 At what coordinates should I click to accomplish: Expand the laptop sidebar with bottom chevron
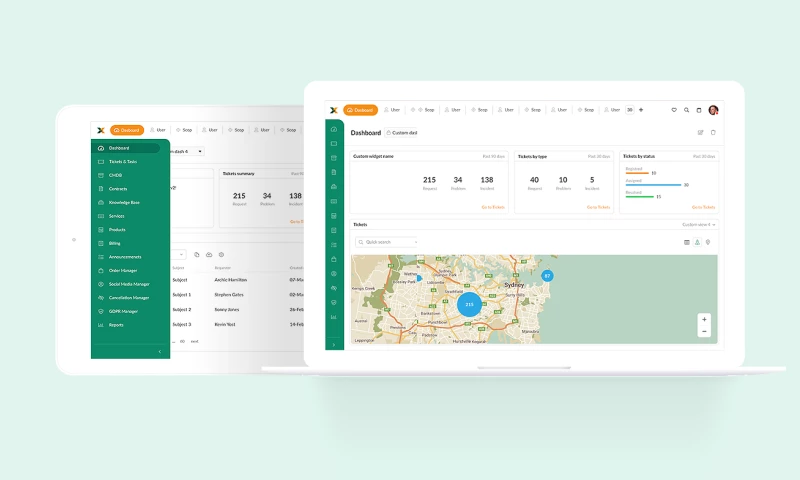click(334, 345)
